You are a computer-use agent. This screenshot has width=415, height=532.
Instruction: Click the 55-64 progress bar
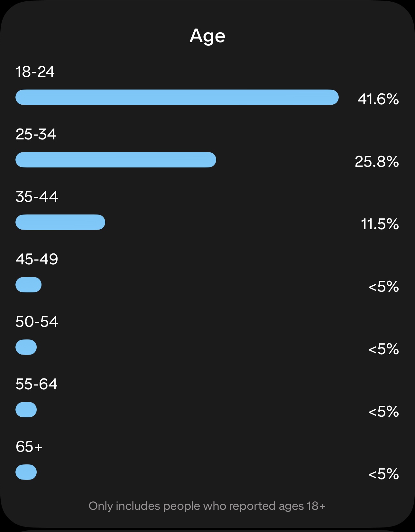26,410
